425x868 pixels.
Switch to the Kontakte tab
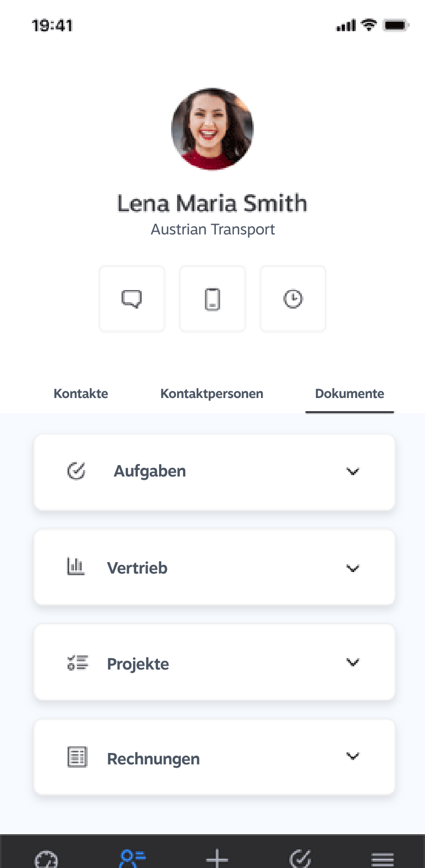coord(81,394)
